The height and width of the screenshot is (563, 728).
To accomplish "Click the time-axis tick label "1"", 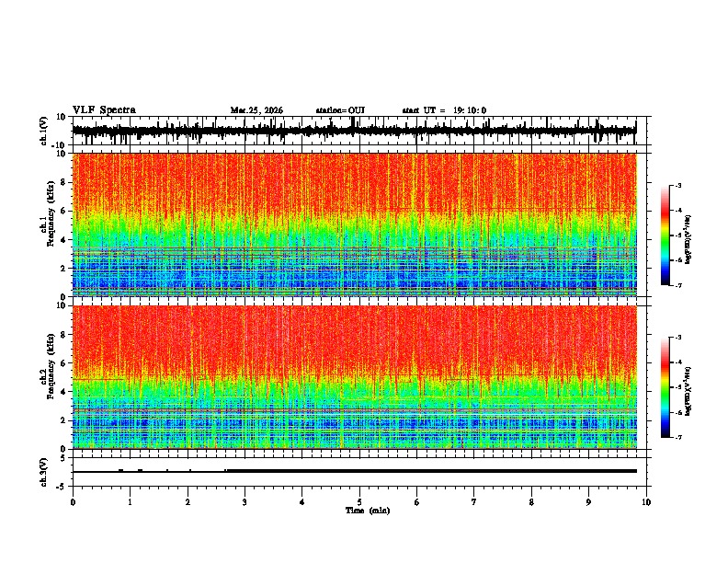I will click(130, 502).
